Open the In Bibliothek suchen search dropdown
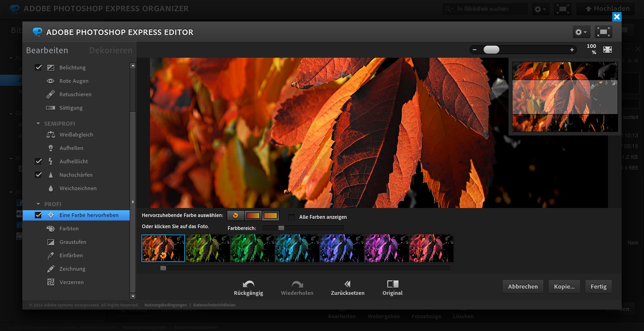Image resolution: width=644 pixels, height=331 pixels. [449, 9]
